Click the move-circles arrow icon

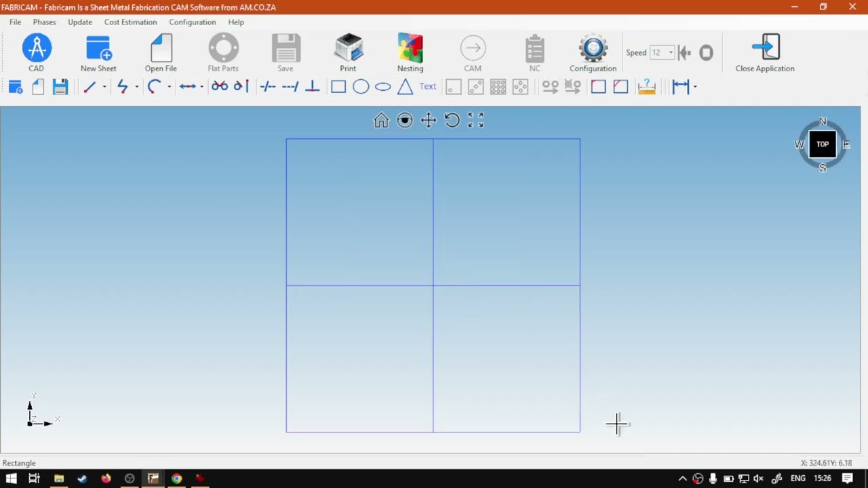[x=551, y=87]
